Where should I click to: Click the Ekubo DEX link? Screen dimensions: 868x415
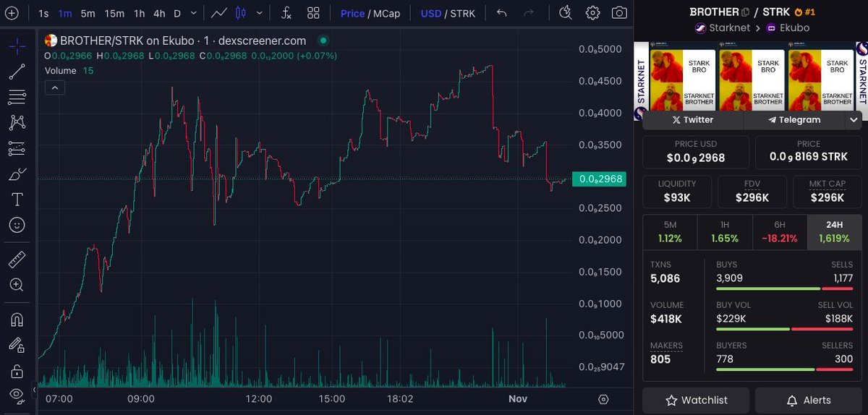[789, 28]
